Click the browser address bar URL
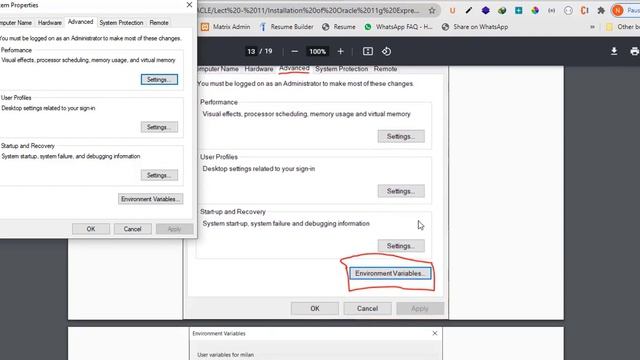Image resolution: width=640 pixels, height=360 pixels. coord(308,11)
